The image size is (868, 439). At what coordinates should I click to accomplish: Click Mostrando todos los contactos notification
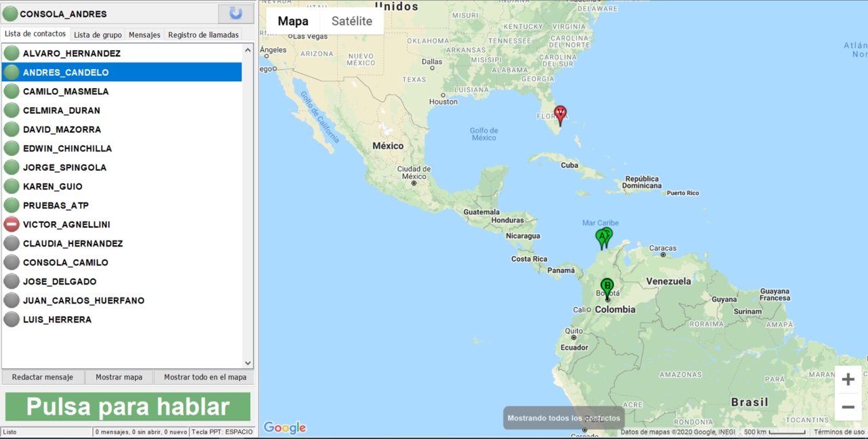tap(564, 418)
